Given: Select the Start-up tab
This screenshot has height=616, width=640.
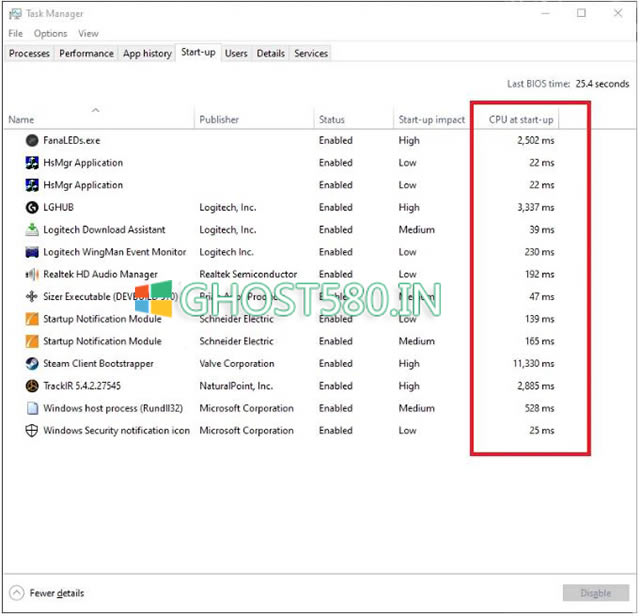Looking at the screenshot, I should [198, 52].
